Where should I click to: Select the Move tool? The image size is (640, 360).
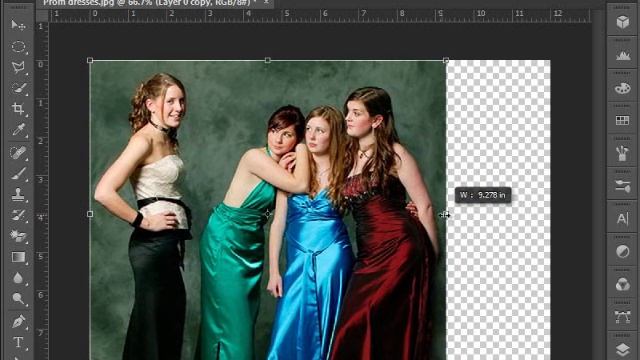(18, 25)
